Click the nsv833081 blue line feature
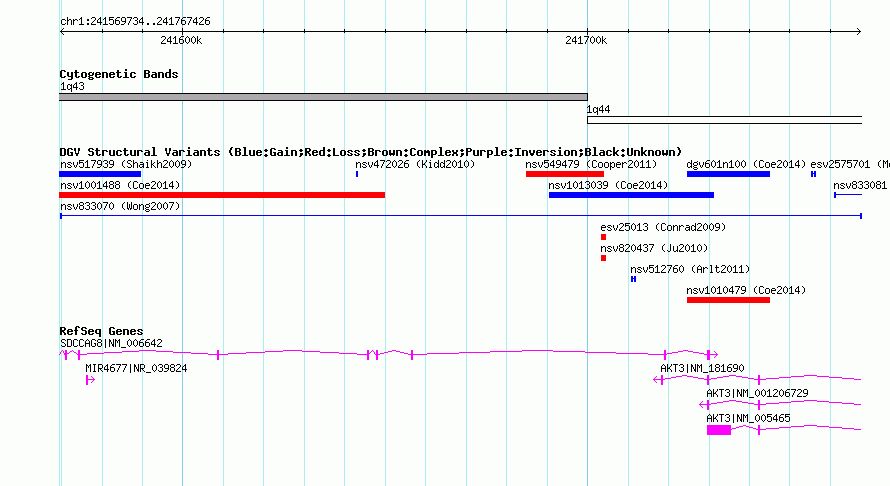The width and height of the screenshot is (890, 486). (848, 195)
